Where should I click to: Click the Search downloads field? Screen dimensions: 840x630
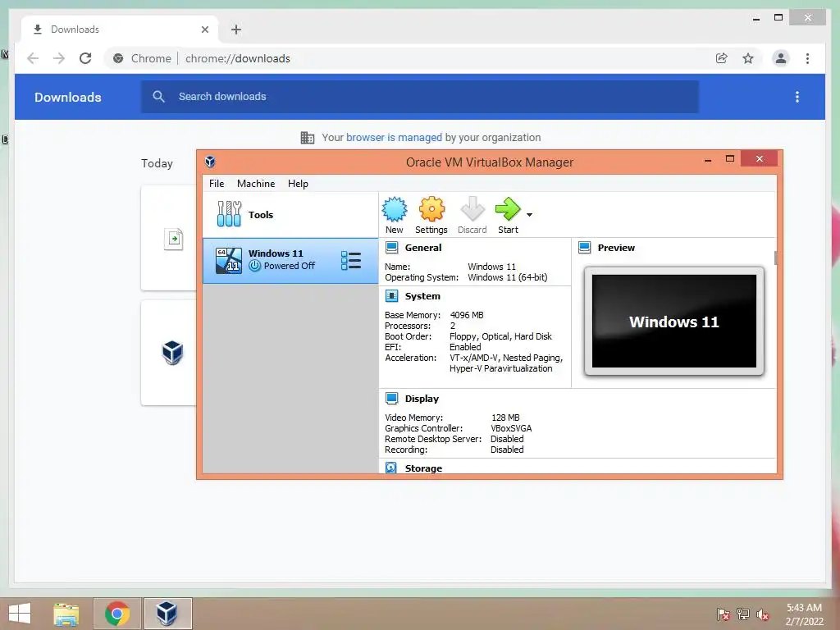pyautogui.click(x=419, y=97)
